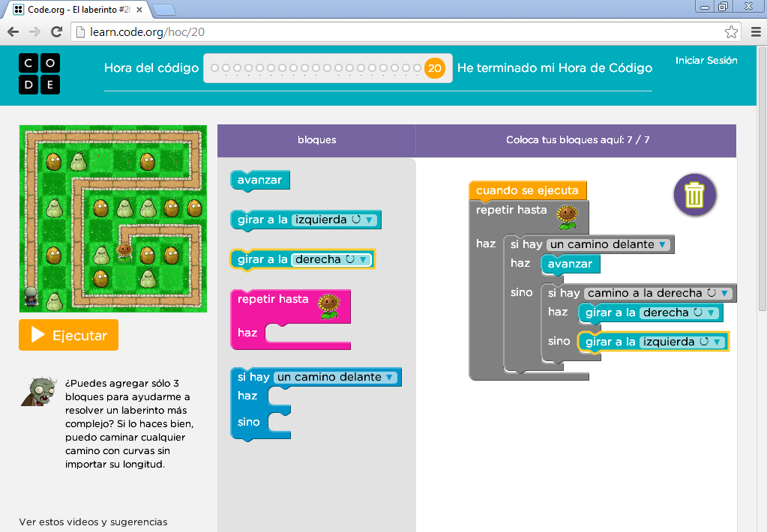767x532 pixels.
Task: Click Iniciar Sesión link
Action: pos(706,61)
